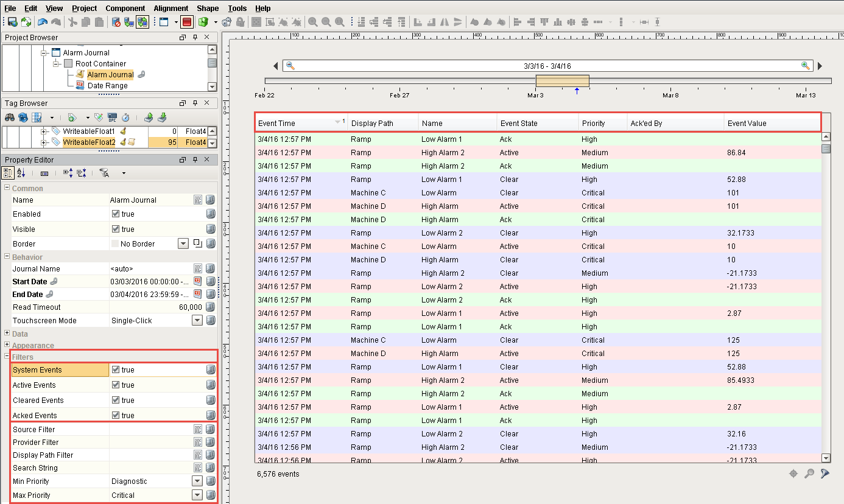Open the property filter funnel in Property Editor
844x504 pixels.
point(104,173)
